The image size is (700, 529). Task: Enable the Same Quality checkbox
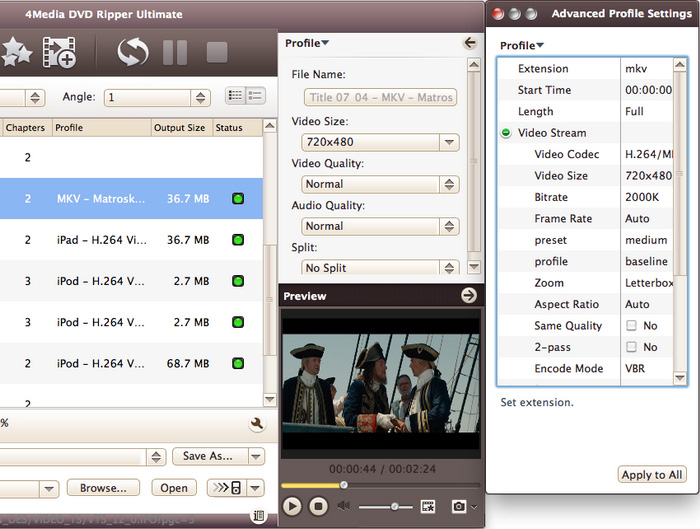click(x=631, y=326)
